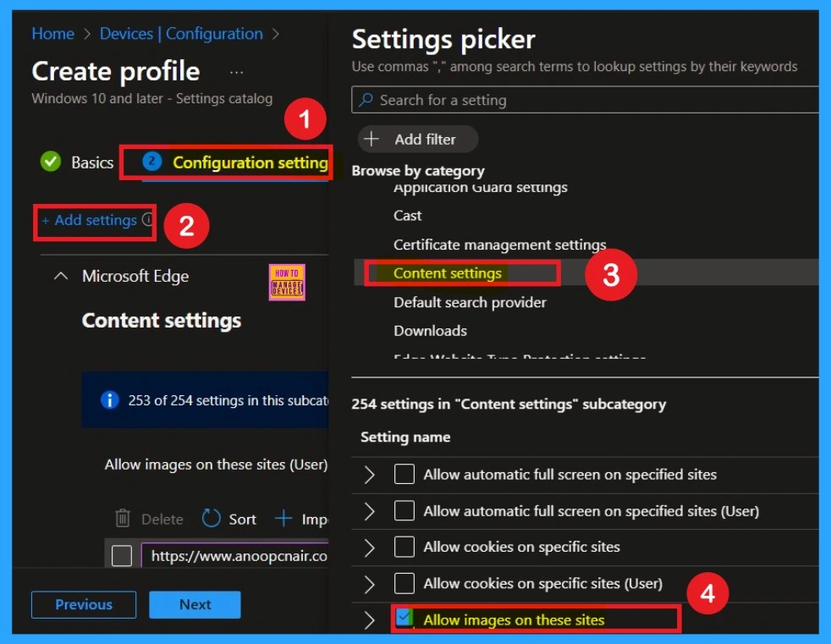
Task: Check Allow automatic full screen on specified sites
Action: (x=404, y=474)
